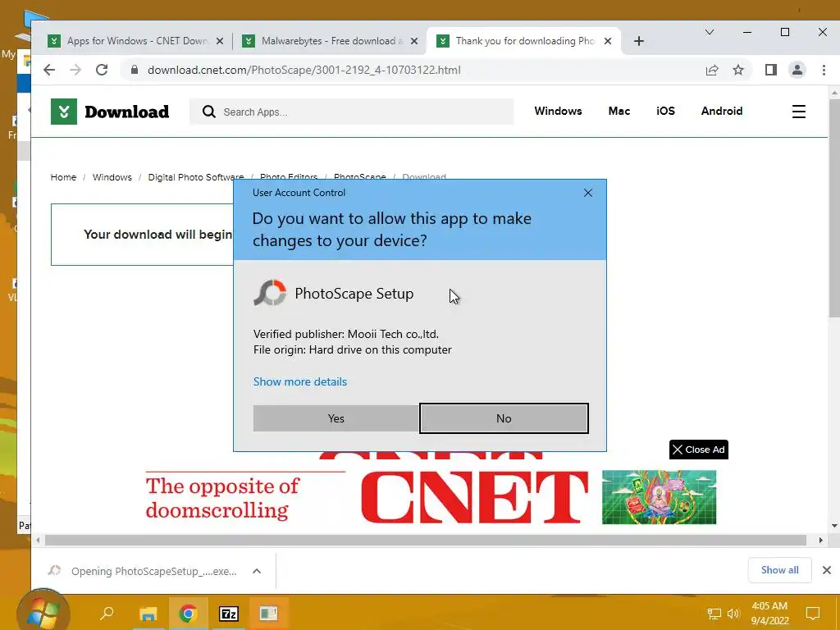Screen dimensions: 840x630
Task: Open File Explorer from taskbar
Action: pos(148,614)
